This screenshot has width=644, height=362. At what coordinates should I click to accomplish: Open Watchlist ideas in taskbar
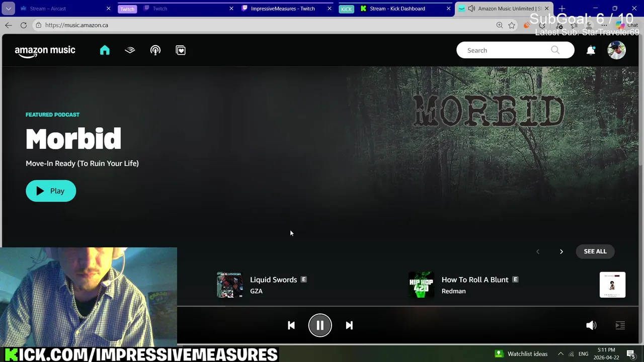(521, 354)
